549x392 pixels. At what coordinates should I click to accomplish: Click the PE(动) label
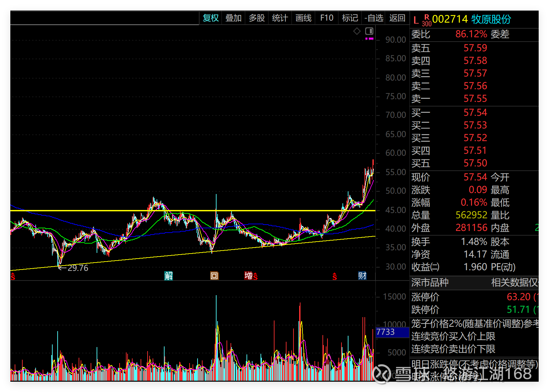click(x=503, y=267)
